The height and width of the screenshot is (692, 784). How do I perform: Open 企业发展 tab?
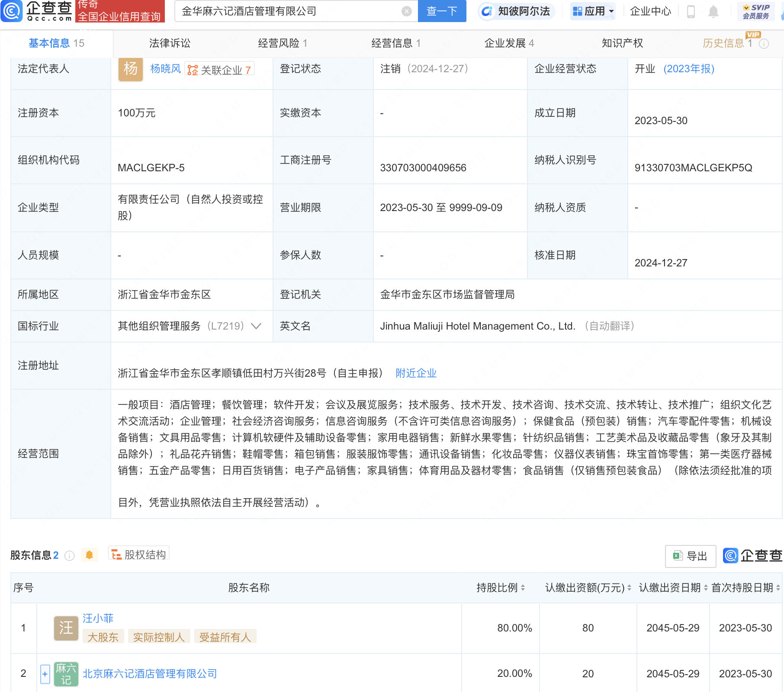(509, 43)
